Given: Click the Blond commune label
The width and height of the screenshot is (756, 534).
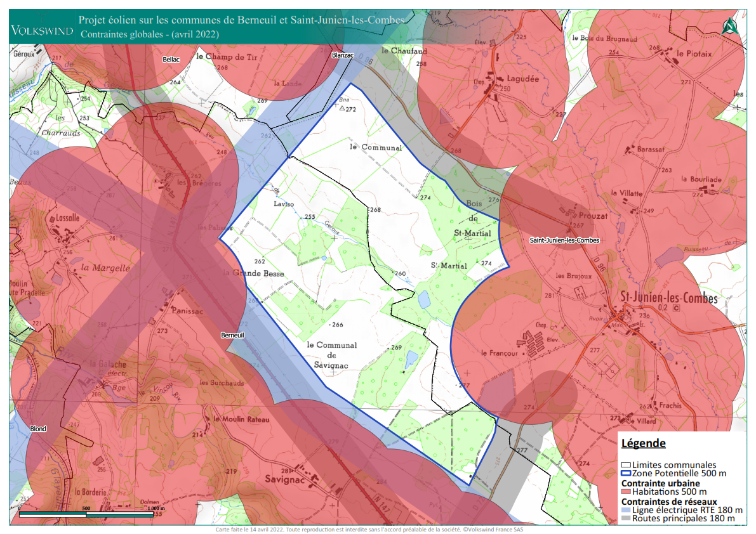Looking at the screenshot, I should tap(38, 429).
